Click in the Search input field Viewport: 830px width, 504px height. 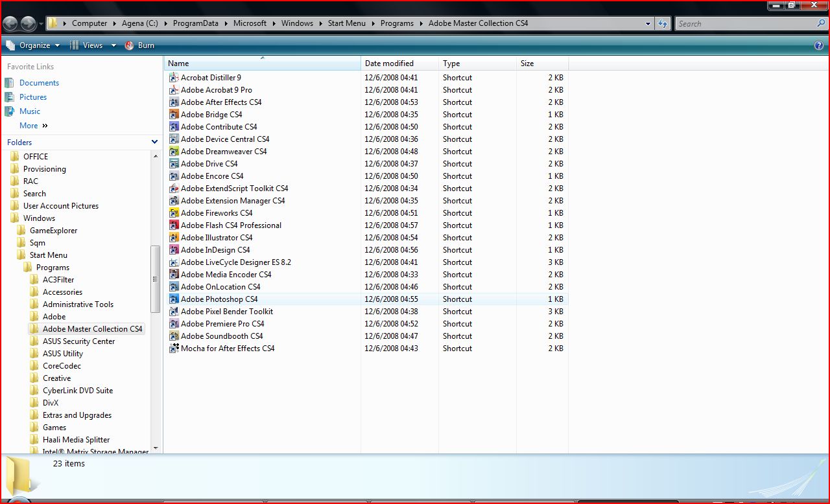click(746, 23)
